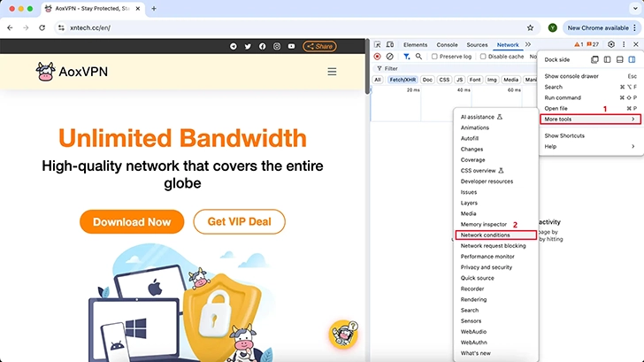Enable the Preserve log checkbox

[x=434, y=56]
